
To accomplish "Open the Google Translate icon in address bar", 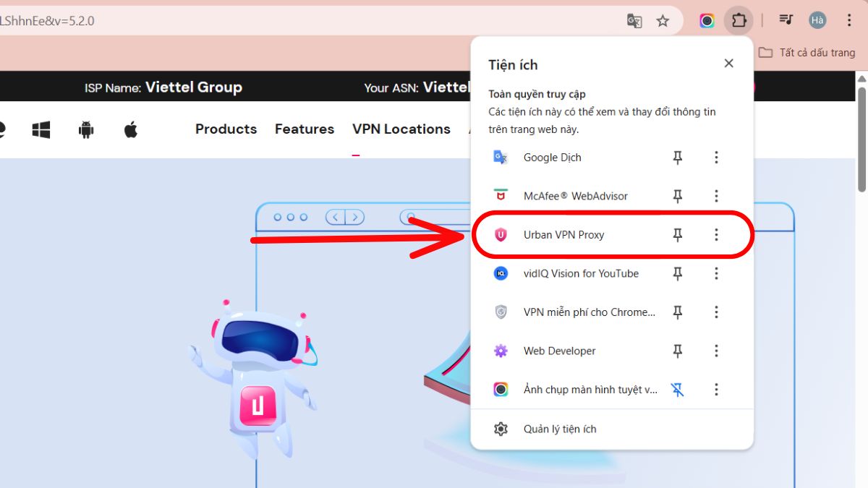I will [634, 21].
